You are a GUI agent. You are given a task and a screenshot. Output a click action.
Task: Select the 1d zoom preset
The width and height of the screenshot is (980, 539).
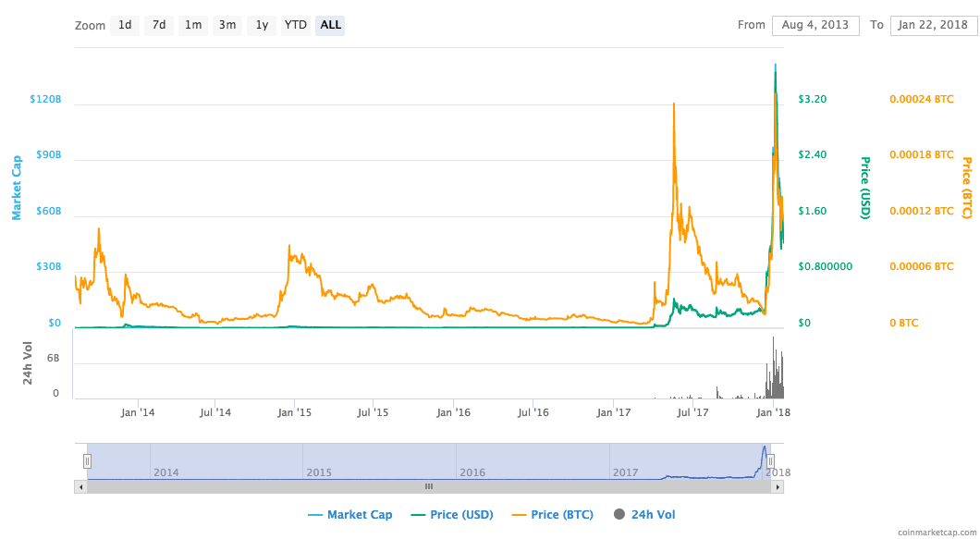tap(124, 25)
